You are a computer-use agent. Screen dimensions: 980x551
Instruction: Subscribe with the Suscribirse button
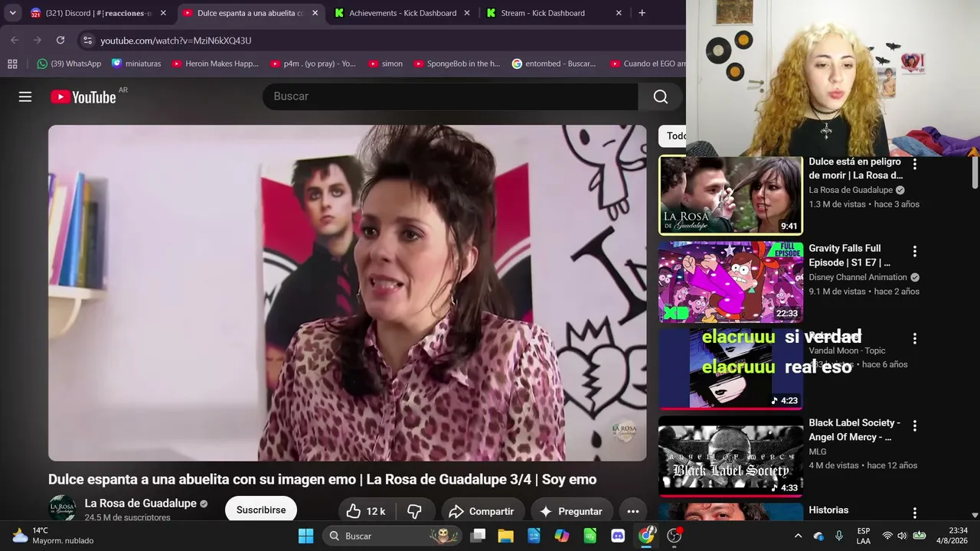[x=261, y=510]
